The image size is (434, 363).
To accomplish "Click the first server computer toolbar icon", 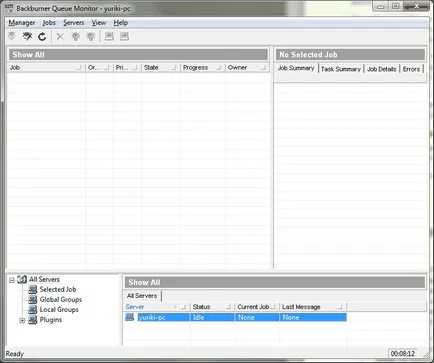I will tap(109, 36).
